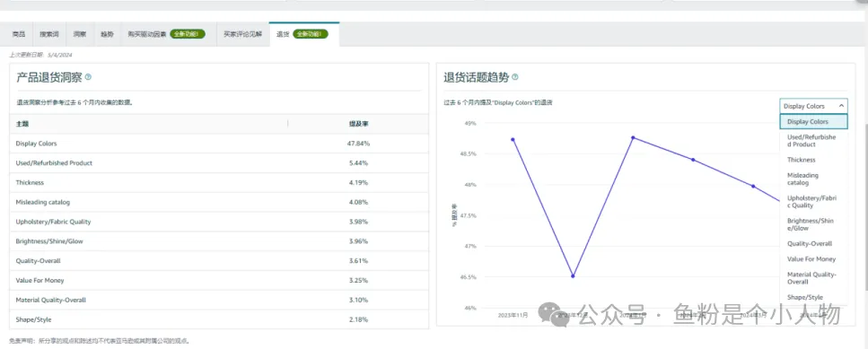Viewport: 868px width, 349px height.
Task: Select the Material Quality-Overall table row
Action: coord(219,300)
